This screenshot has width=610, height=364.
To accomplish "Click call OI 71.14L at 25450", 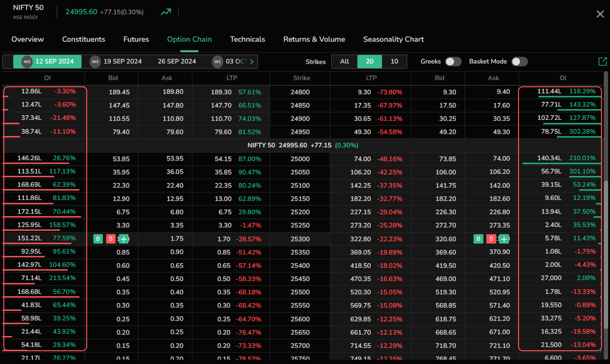I will [x=31, y=278].
